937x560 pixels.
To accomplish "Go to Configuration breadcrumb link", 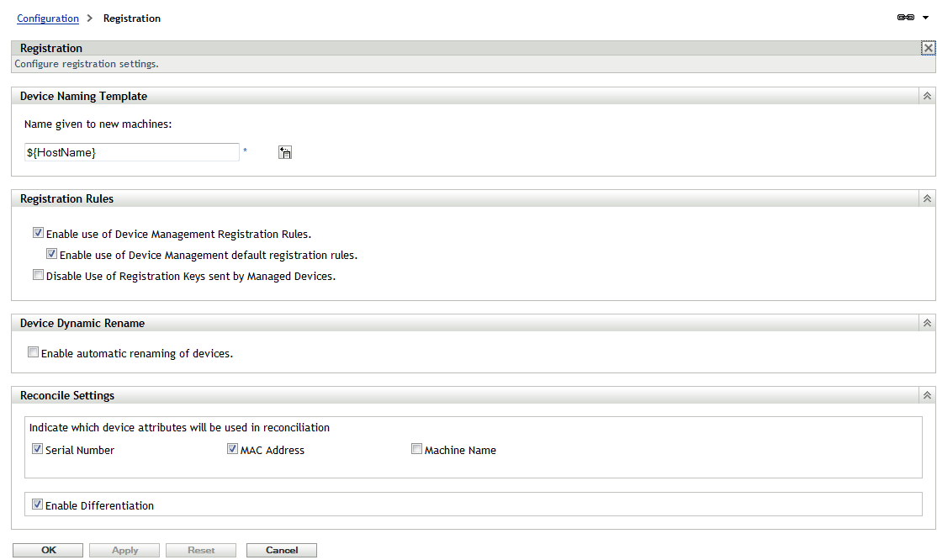I will 48,18.
